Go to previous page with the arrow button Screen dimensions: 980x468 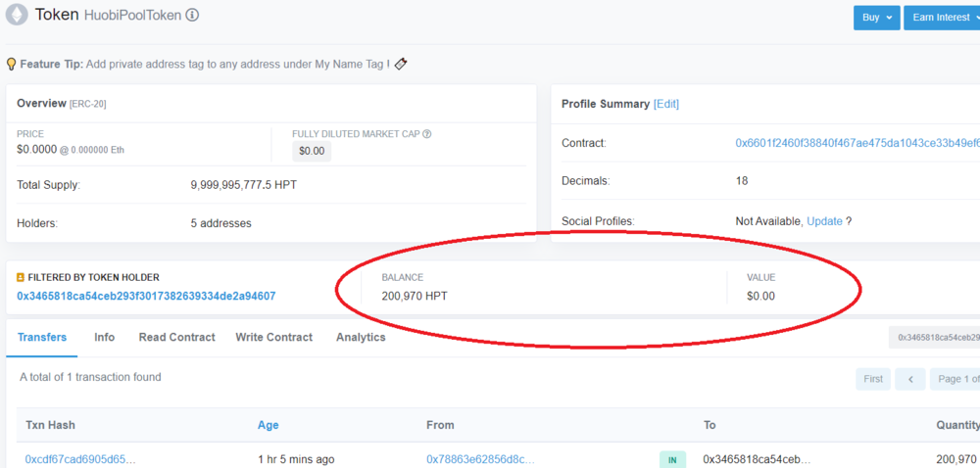click(910, 379)
